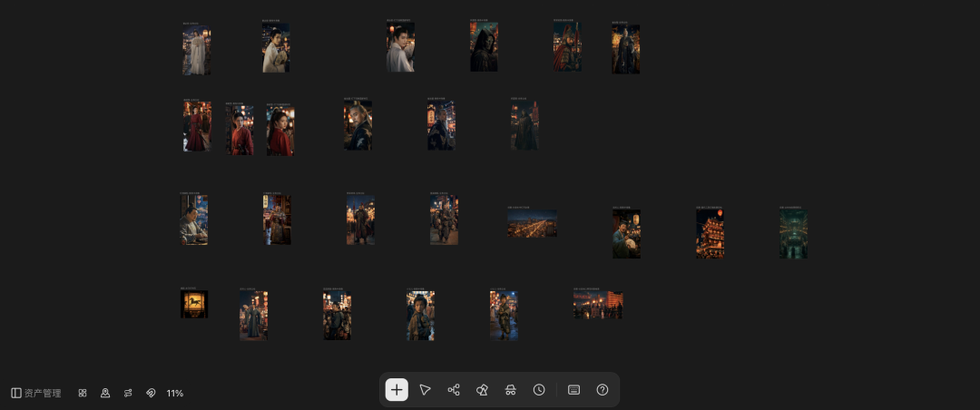Select the aerial night city landscape image
Screen dimensions: 980x410
point(532,224)
